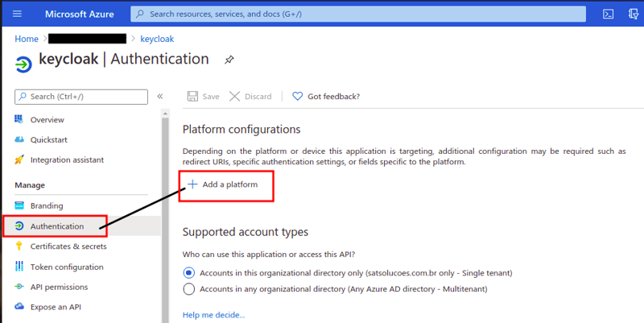Image resolution: width=644 pixels, height=323 pixels.
Task: Click Add a platform button
Action: tap(223, 184)
